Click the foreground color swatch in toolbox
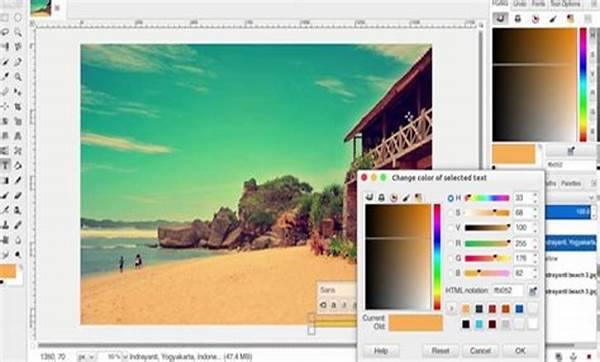 [8, 271]
